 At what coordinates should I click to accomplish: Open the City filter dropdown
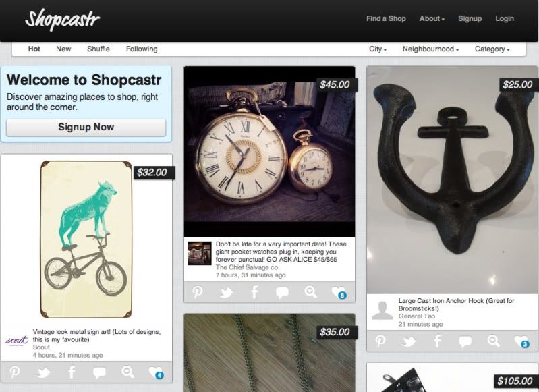point(378,49)
